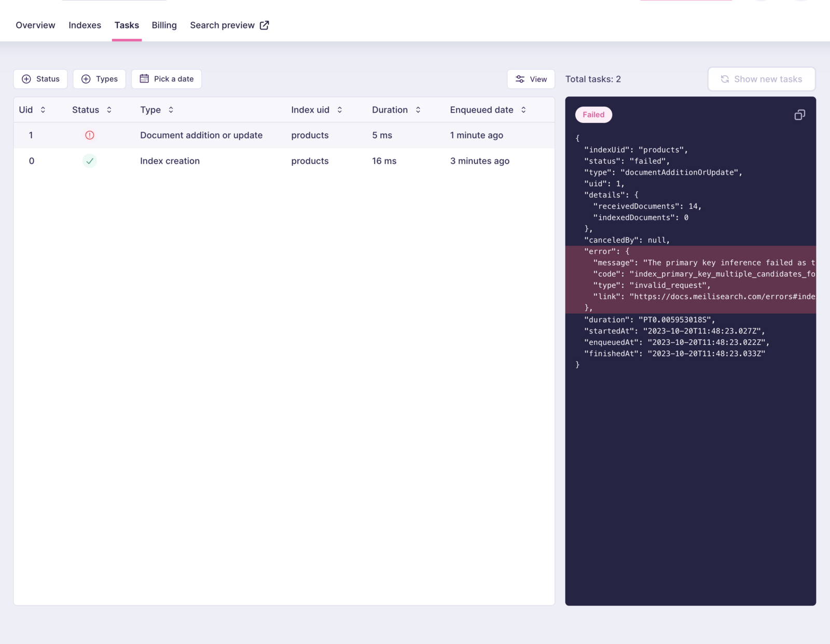The image size is (830, 644).
Task: Open the Indexes tab
Action: (85, 25)
